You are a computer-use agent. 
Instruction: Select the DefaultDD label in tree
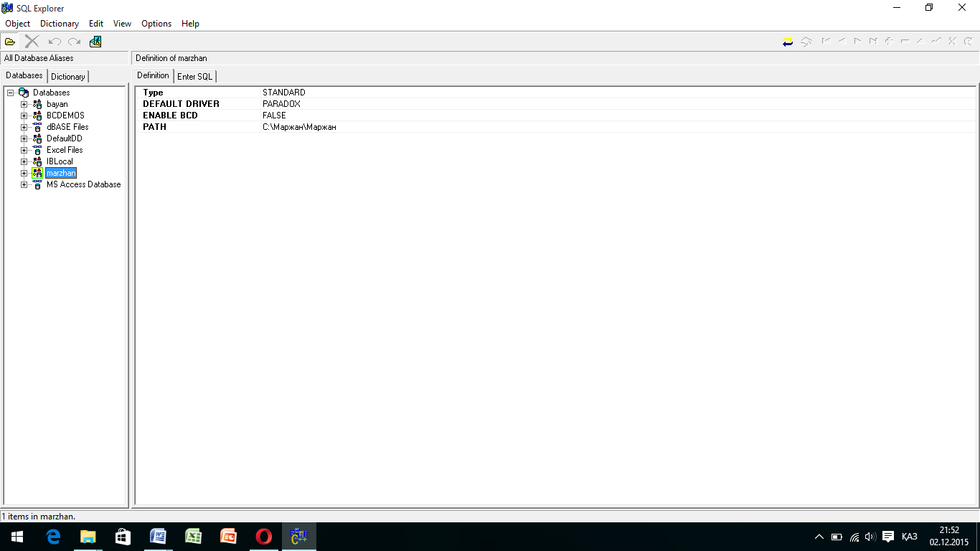pos(65,138)
